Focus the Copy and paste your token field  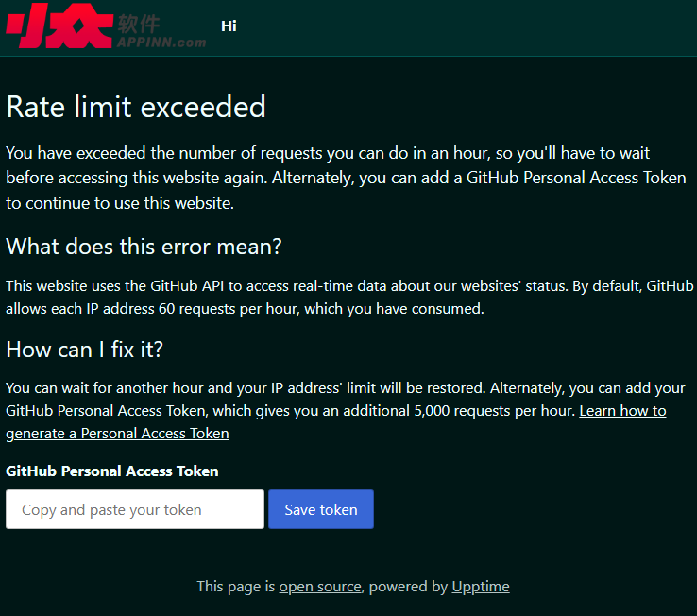pos(134,509)
